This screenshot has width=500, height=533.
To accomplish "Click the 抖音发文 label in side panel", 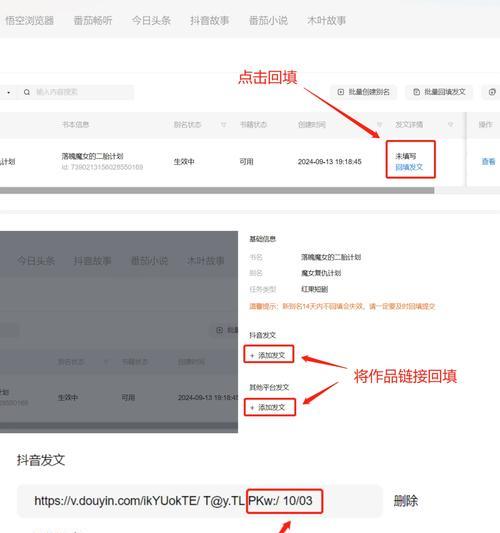I will (x=262, y=335).
